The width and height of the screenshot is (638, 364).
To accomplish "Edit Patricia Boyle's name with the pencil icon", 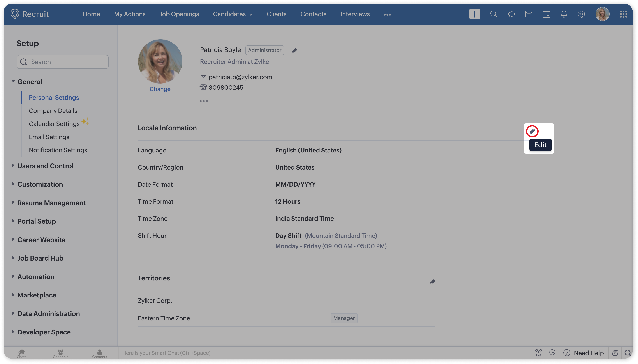I will (x=294, y=51).
